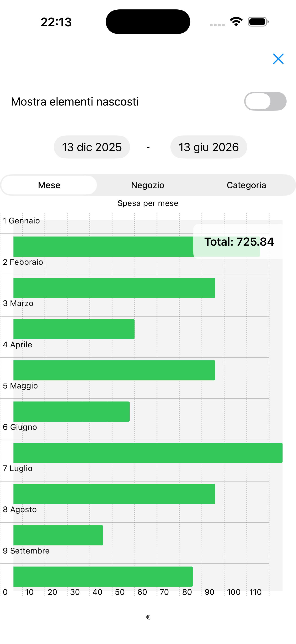Tap the Agosto short bar
This screenshot has width=296, height=644.
58,535
